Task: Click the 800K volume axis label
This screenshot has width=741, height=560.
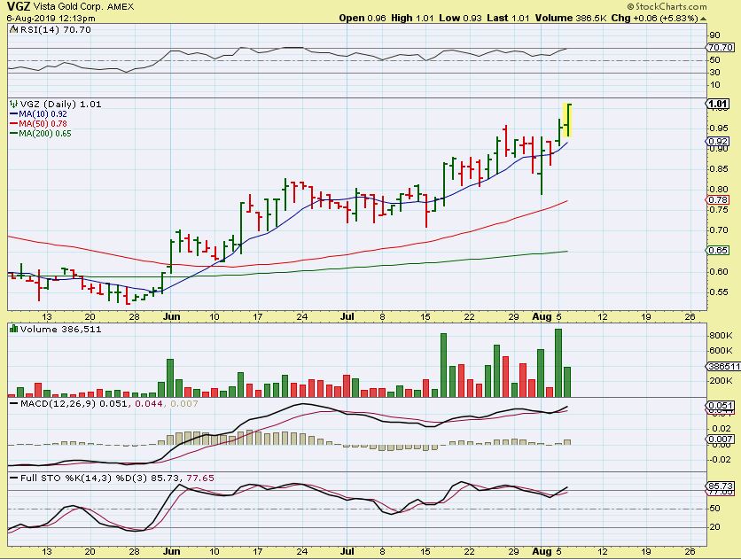Action: [721, 336]
